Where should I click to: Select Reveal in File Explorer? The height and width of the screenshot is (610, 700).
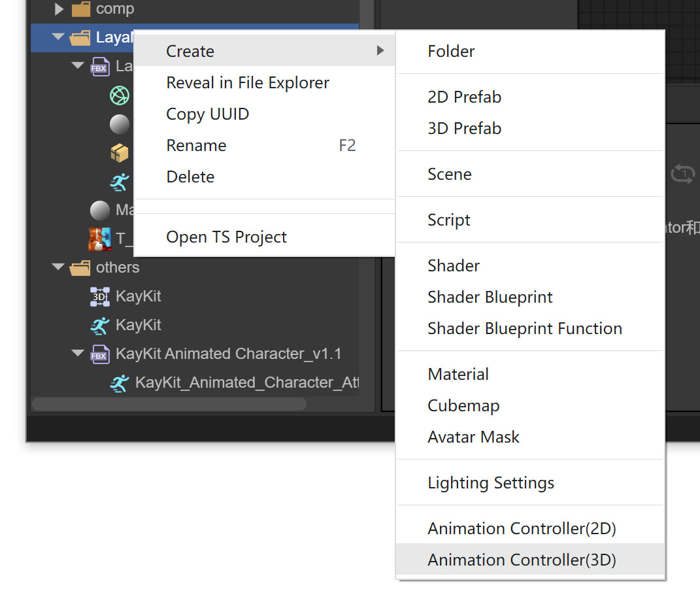pyautogui.click(x=248, y=83)
